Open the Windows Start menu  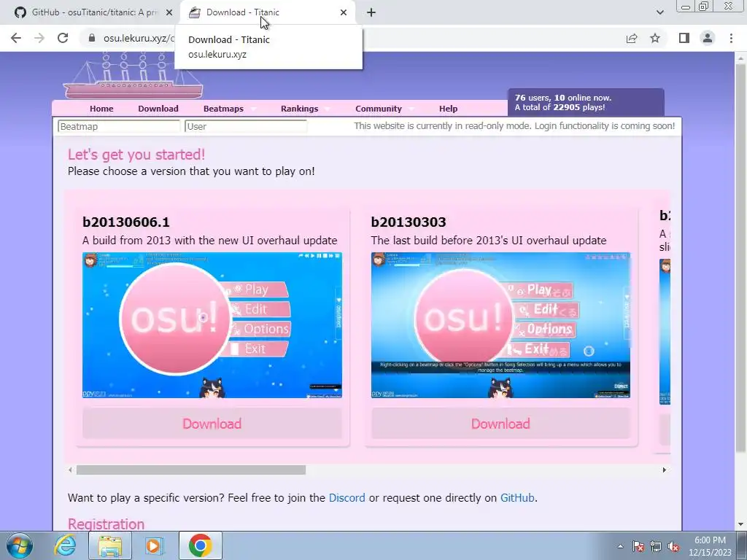19,545
